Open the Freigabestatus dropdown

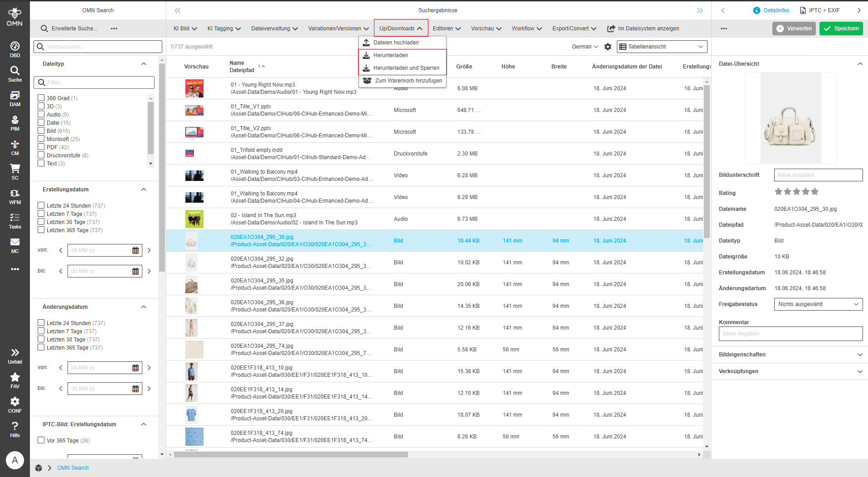point(818,304)
